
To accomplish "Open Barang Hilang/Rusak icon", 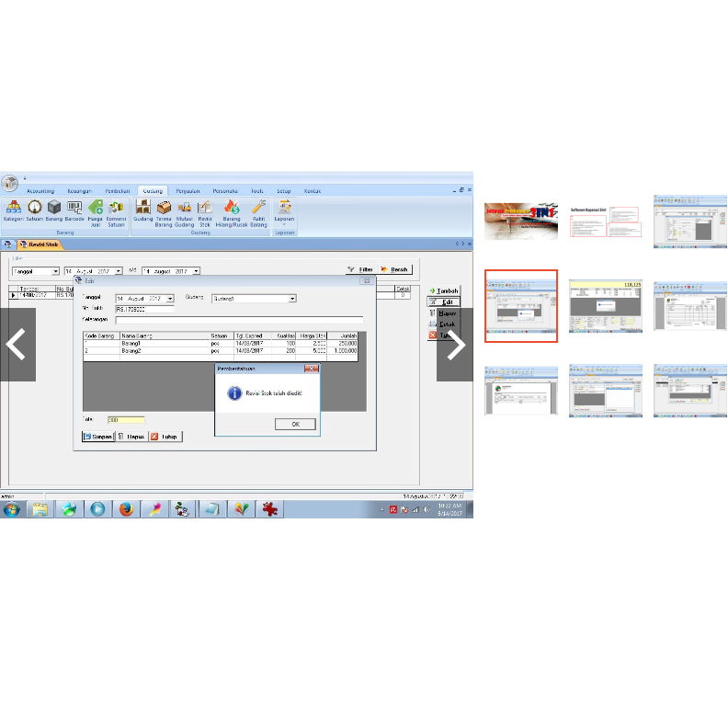I will coord(232,213).
